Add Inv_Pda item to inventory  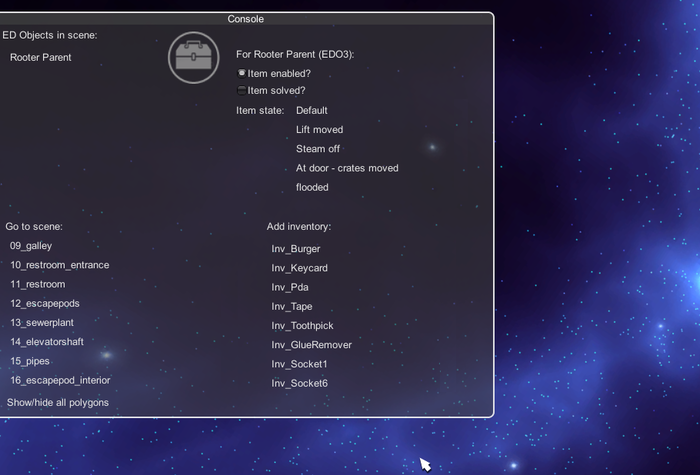[x=290, y=287]
